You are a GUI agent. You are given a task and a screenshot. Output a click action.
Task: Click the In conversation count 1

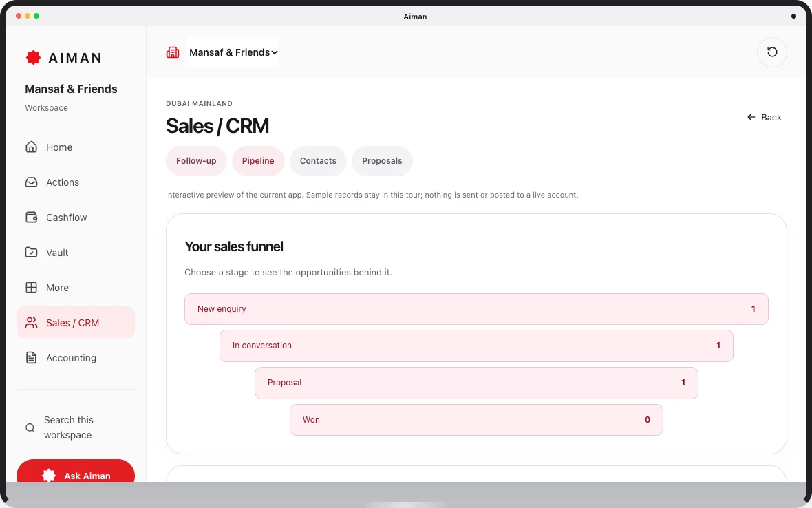[x=718, y=346]
